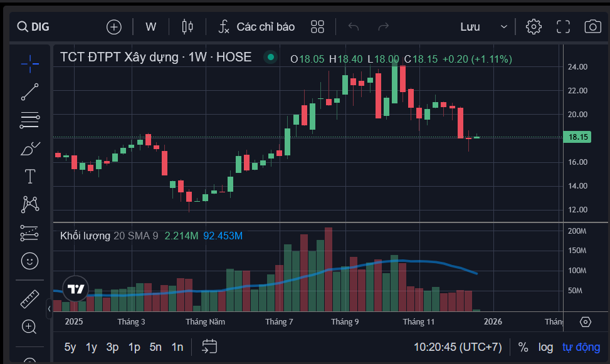This screenshot has height=364, width=610.
Task: Select the trend line drawing tool
Action: tap(29, 91)
